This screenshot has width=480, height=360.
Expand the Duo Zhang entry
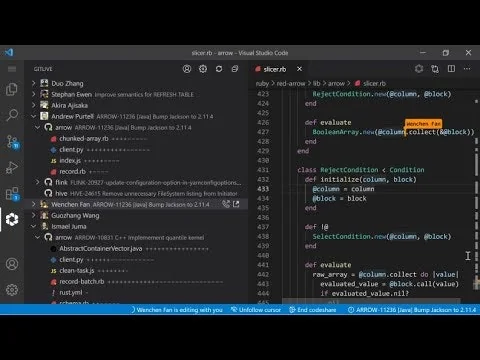[34, 83]
